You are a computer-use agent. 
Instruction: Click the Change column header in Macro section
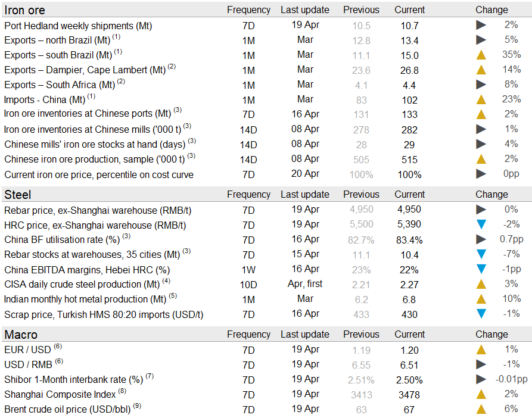point(491,335)
